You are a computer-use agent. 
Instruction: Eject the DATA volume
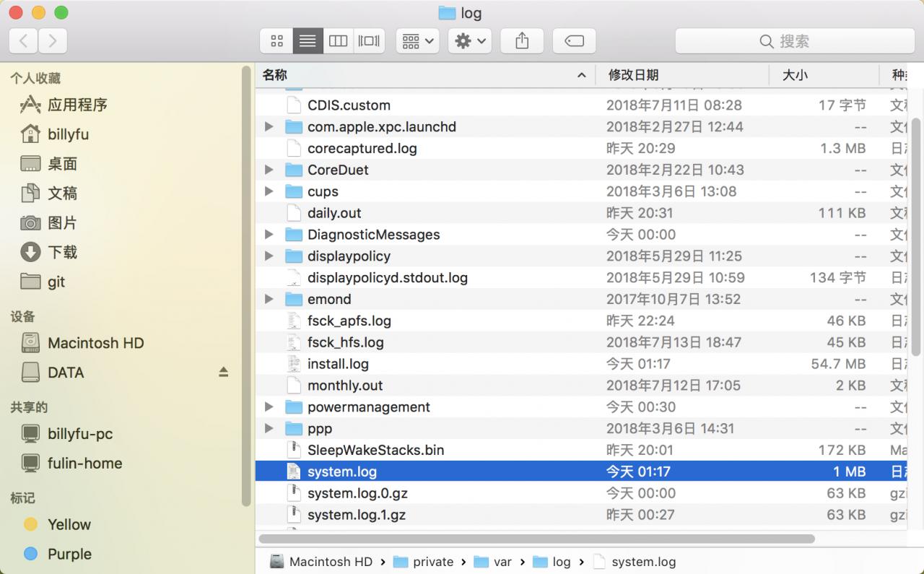[224, 372]
